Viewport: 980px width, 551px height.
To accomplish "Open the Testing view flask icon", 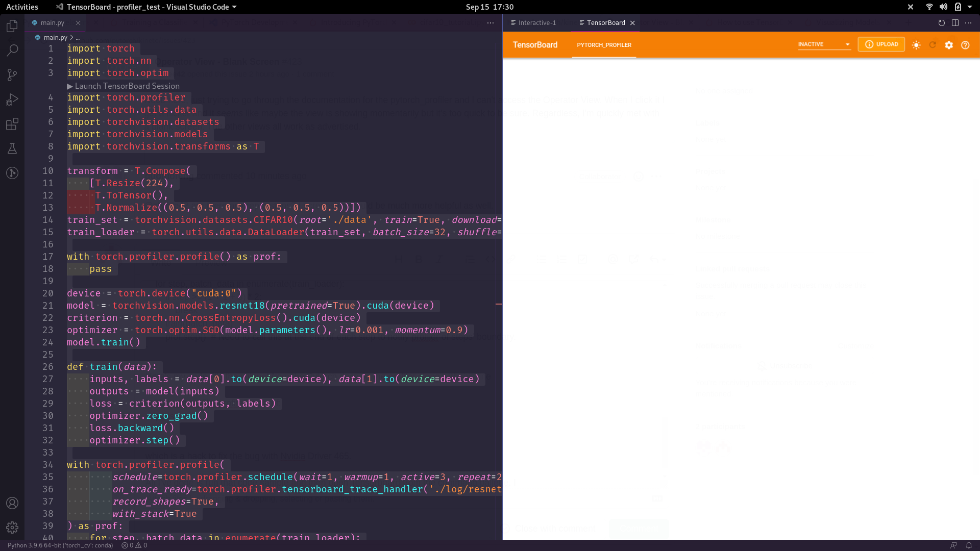I will pyautogui.click(x=12, y=148).
